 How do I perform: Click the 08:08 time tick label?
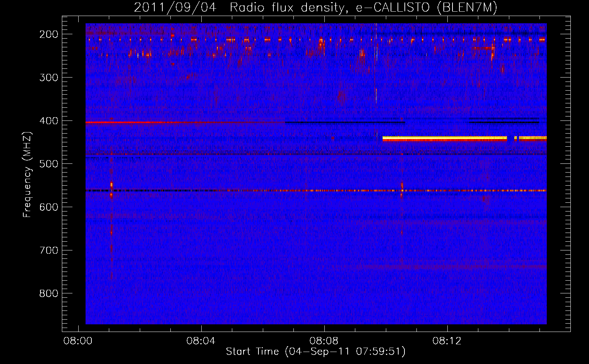click(x=324, y=341)
